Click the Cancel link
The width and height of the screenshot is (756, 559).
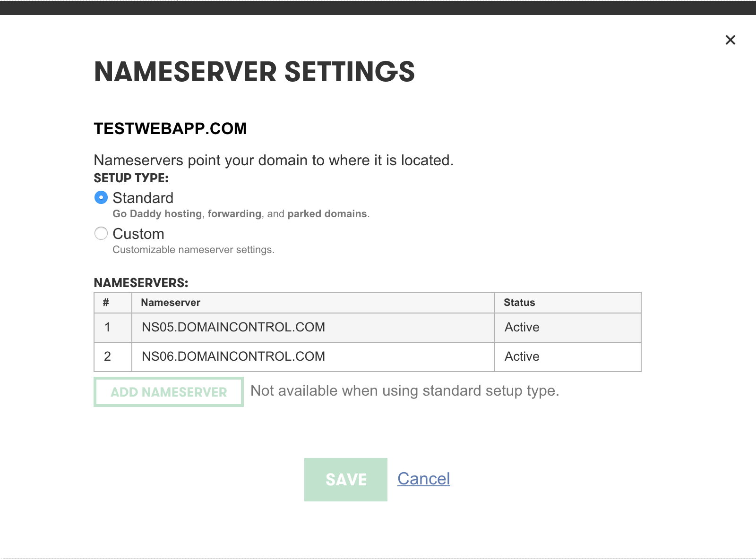click(423, 479)
